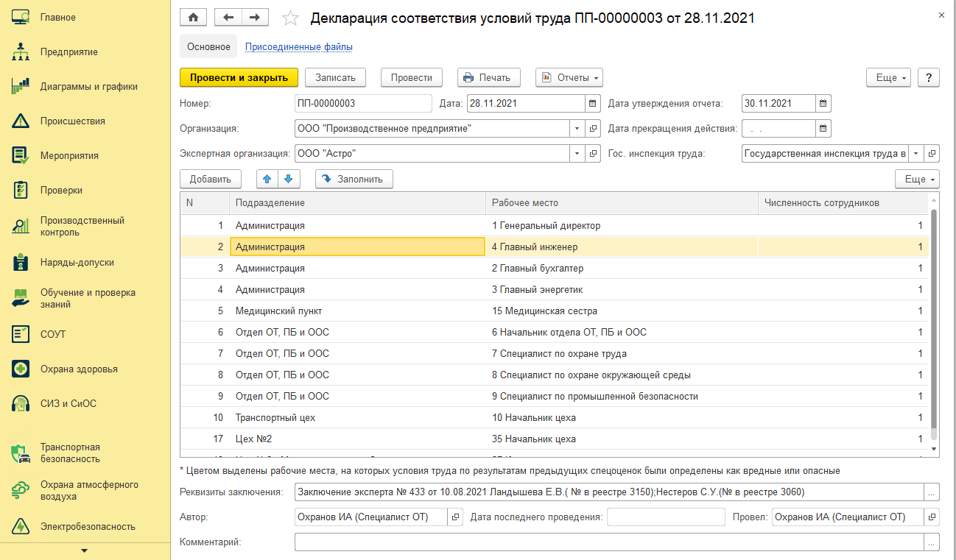Navigate forward with the right arrow
Viewport: 956px width, 560px height.
click(255, 18)
